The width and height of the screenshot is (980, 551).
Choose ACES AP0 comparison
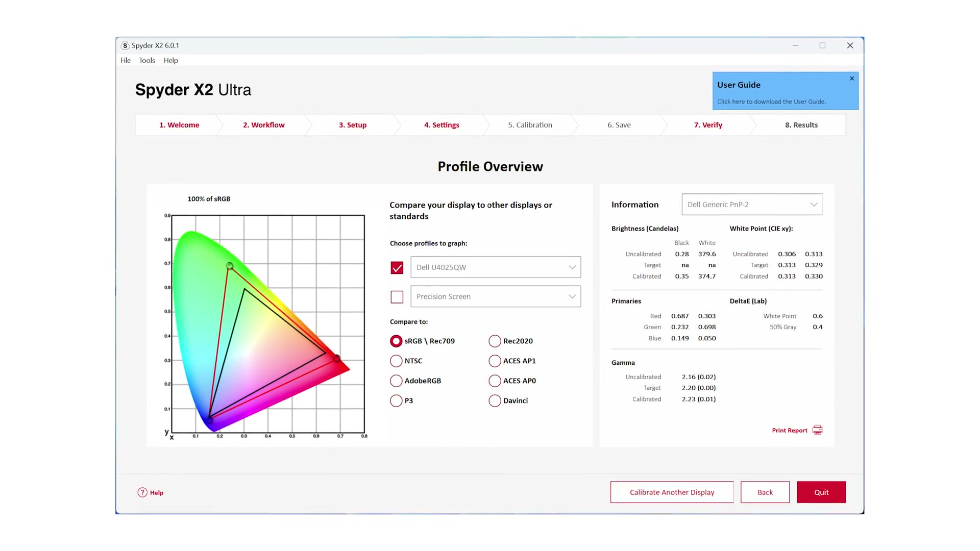click(x=495, y=381)
